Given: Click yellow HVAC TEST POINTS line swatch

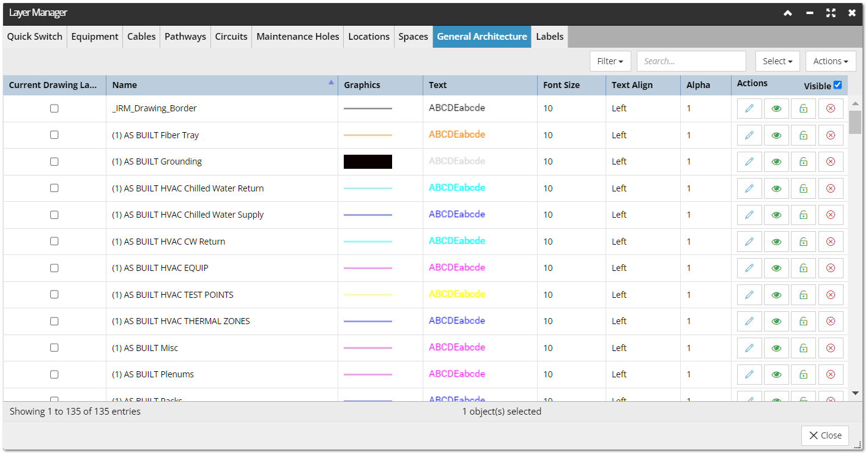Looking at the screenshot, I should pyautogui.click(x=368, y=295).
